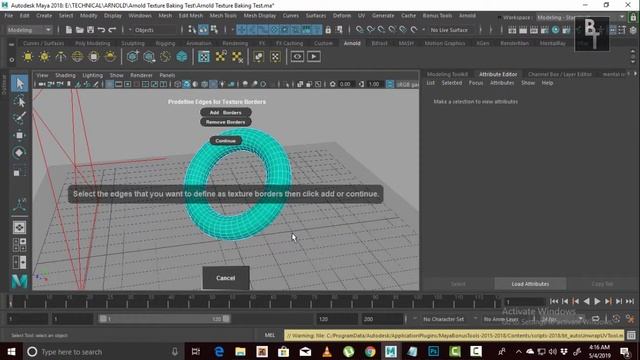Open the Bonus Tools menu
This screenshot has width=640, height=360.
pos(437,16)
